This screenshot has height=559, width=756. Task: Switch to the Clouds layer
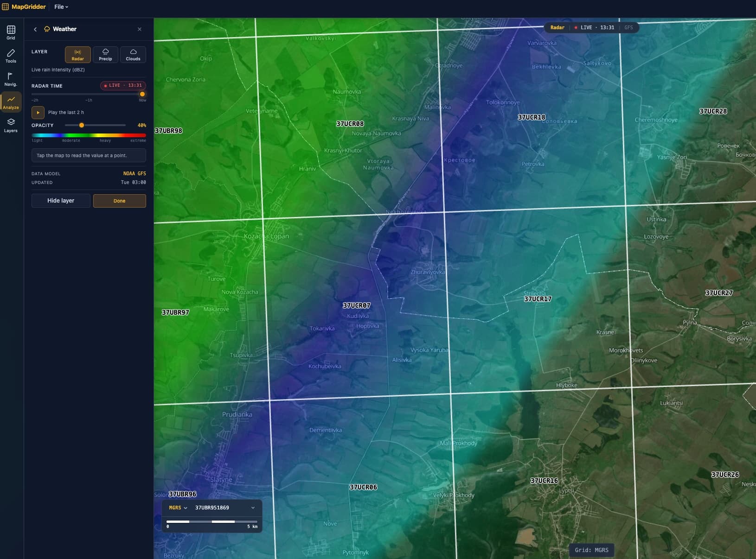(x=133, y=55)
